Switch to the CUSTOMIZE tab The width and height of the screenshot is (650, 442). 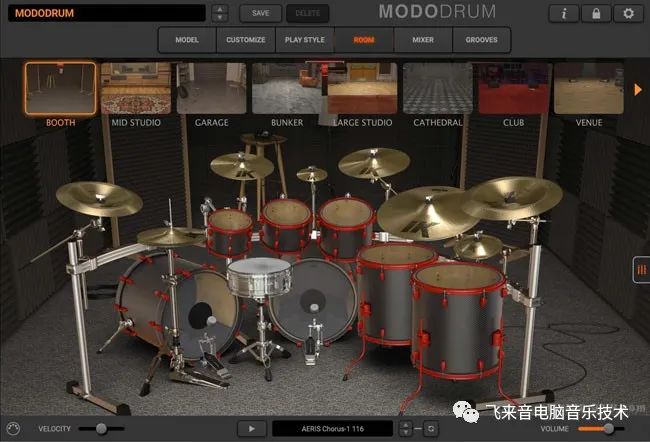pos(246,40)
